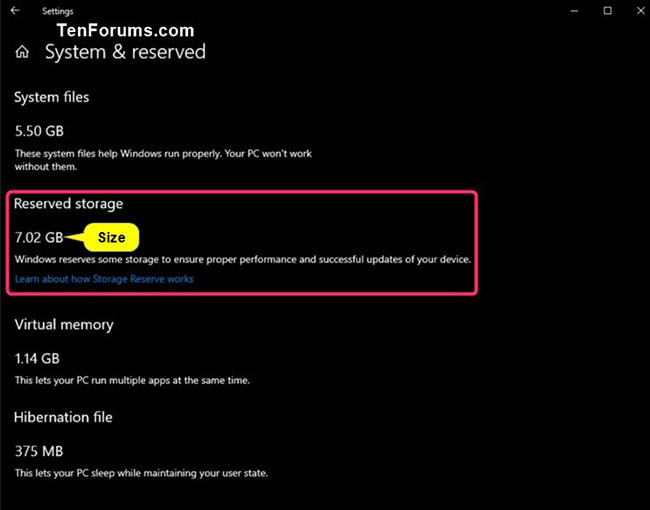Image resolution: width=650 pixels, height=510 pixels.
Task: Open the Storage Reserve learn more link
Action: click(x=104, y=279)
